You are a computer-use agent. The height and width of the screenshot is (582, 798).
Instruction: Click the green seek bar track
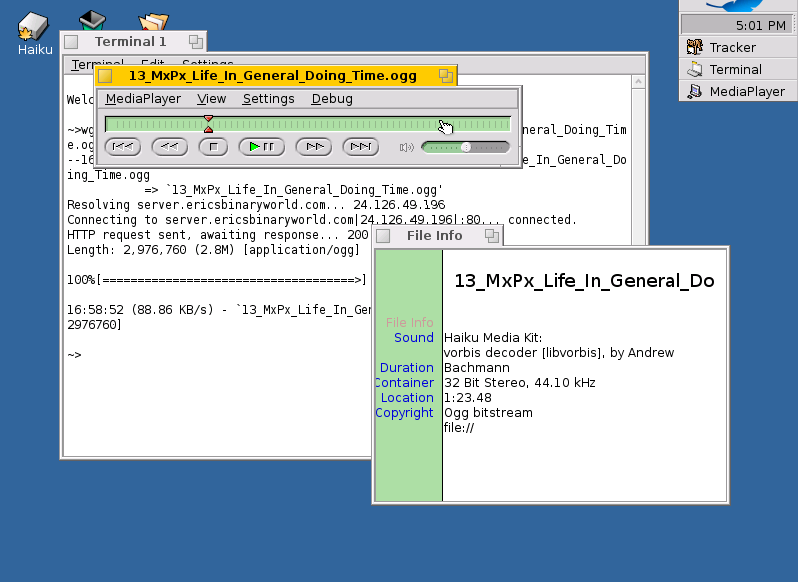(308, 124)
